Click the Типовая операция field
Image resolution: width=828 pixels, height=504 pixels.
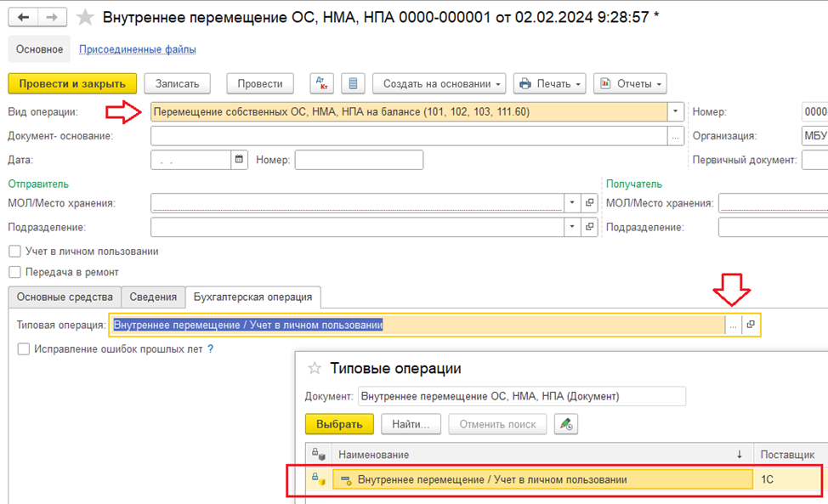pos(417,325)
